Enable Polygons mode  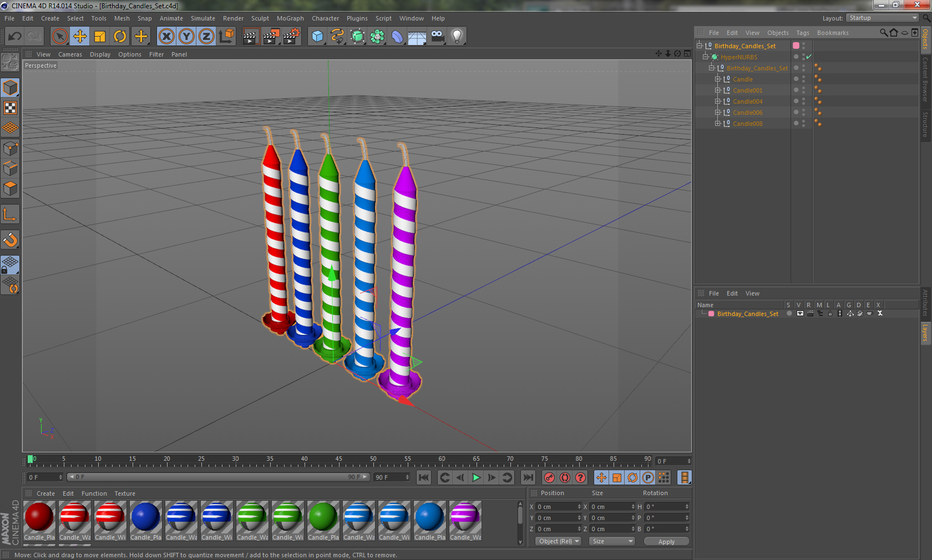point(10,189)
